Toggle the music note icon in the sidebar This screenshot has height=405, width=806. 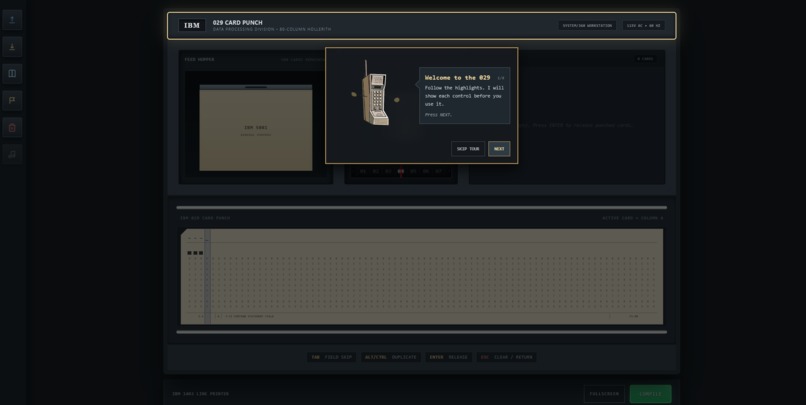[x=12, y=154]
